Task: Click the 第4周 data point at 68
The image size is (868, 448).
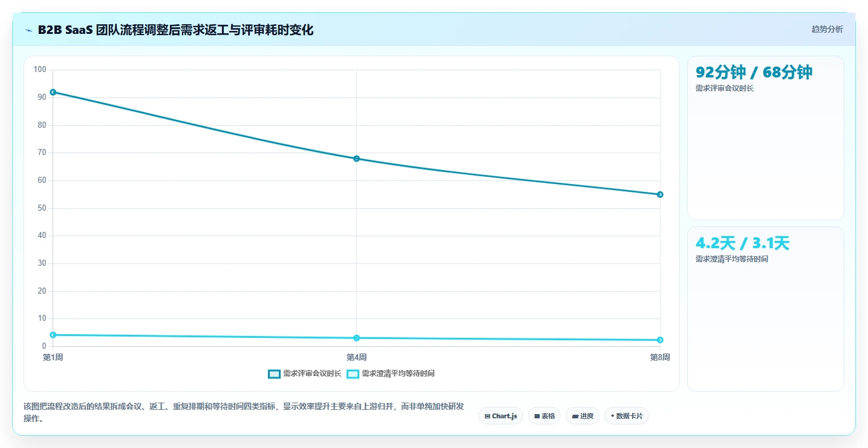Action: point(356,159)
